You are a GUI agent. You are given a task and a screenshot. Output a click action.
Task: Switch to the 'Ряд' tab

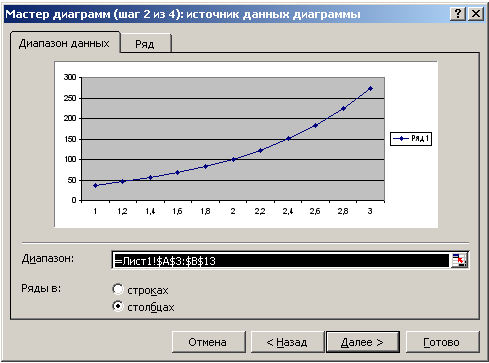[x=145, y=44]
